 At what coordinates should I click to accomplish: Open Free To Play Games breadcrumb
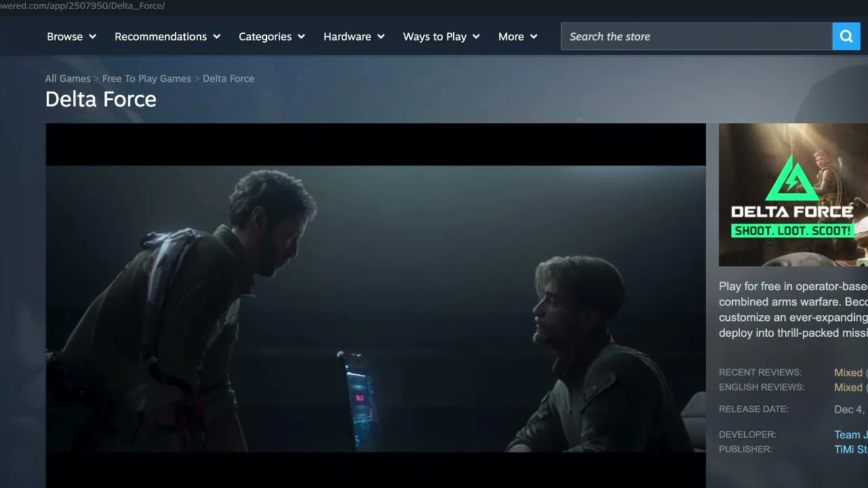click(x=146, y=79)
